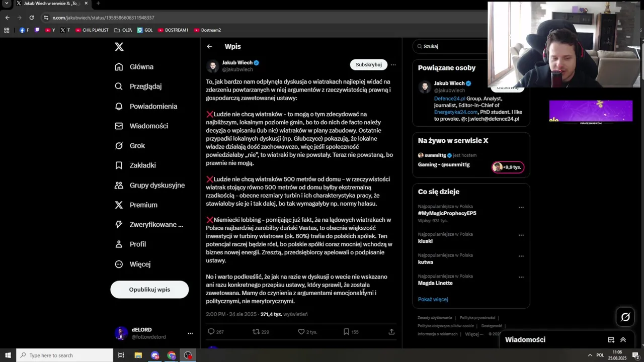Open Windows Start menu

point(8,355)
